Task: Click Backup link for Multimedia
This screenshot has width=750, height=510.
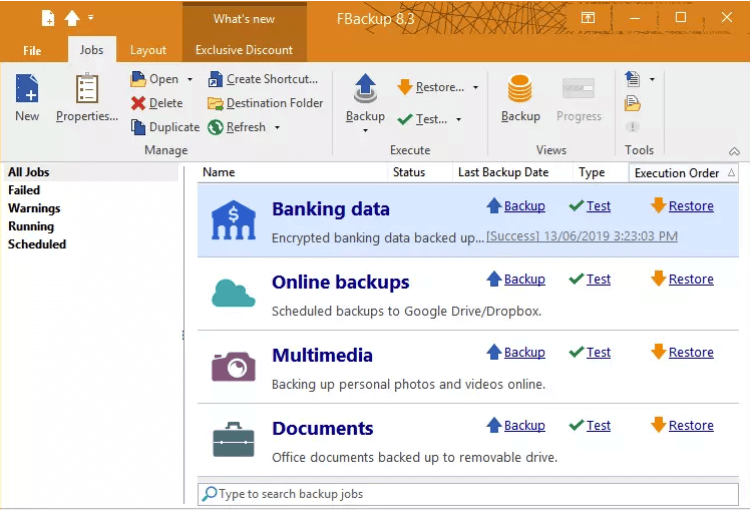Action: coord(524,353)
